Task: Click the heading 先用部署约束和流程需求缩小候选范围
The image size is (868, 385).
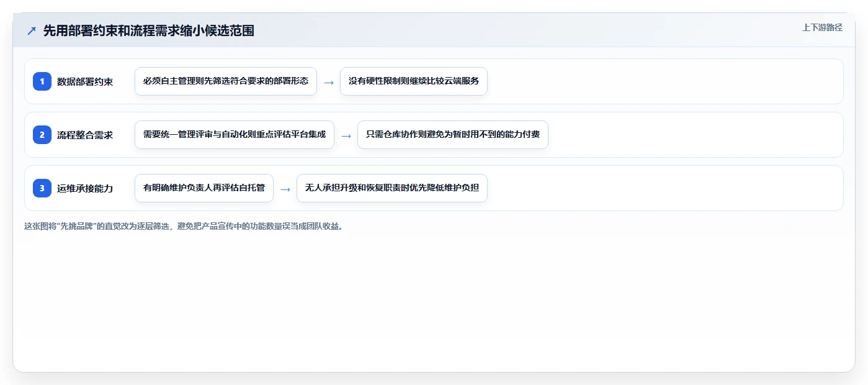Action: point(149,30)
